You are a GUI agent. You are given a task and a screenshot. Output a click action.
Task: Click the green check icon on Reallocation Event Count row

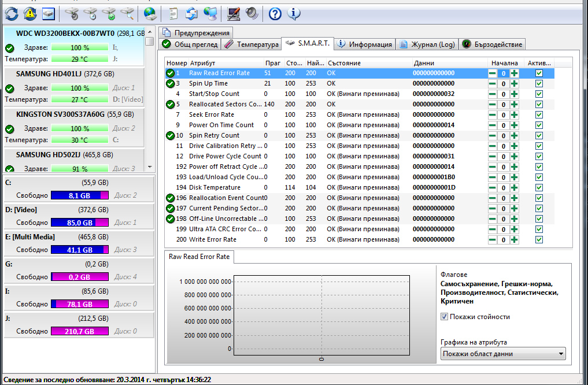tap(170, 198)
